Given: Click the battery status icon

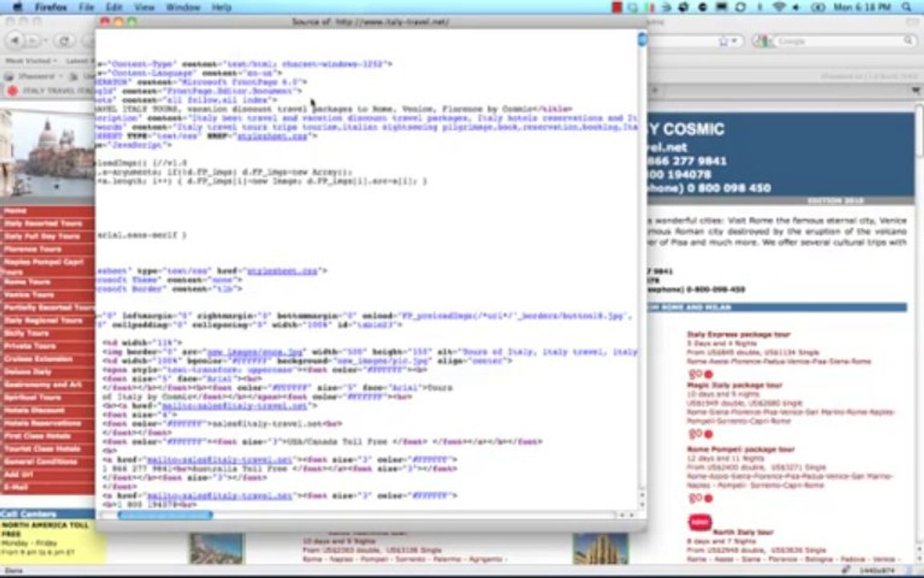Looking at the screenshot, I should tap(818, 7).
